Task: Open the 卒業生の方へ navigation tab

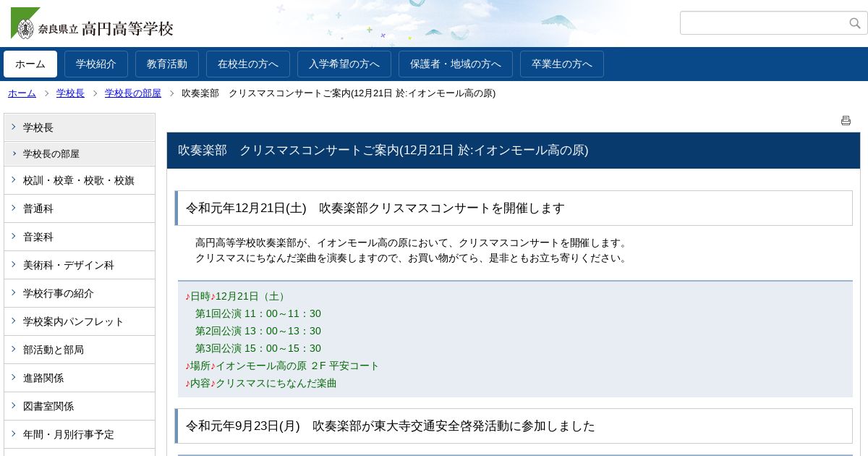Action: pos(562,64)
